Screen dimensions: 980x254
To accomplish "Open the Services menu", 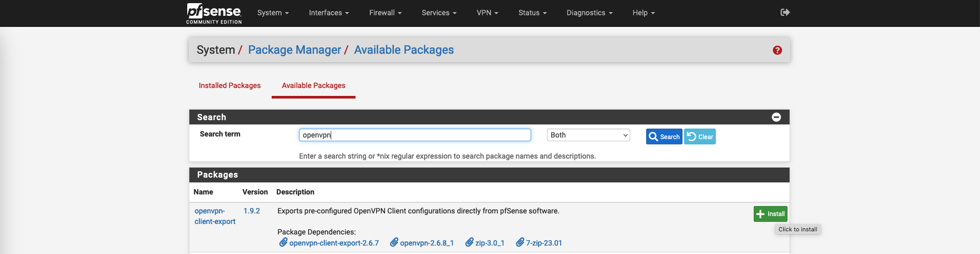I will (439, 13).
